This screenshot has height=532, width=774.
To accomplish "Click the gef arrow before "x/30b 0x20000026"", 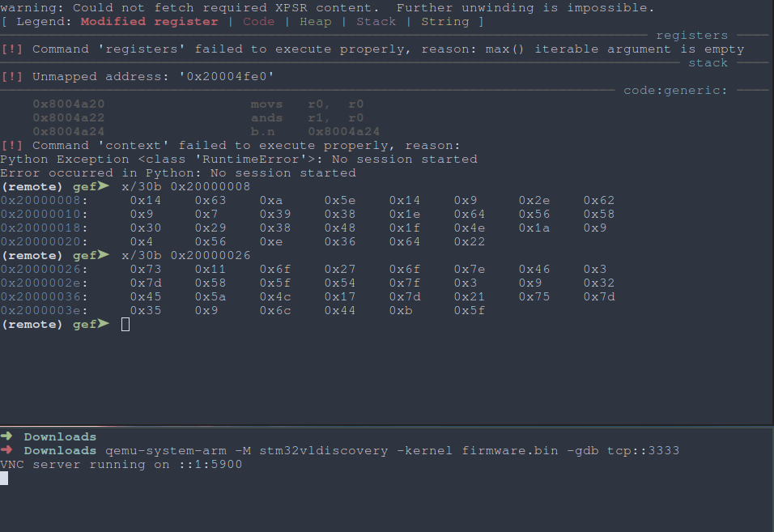I will (103, 256).
